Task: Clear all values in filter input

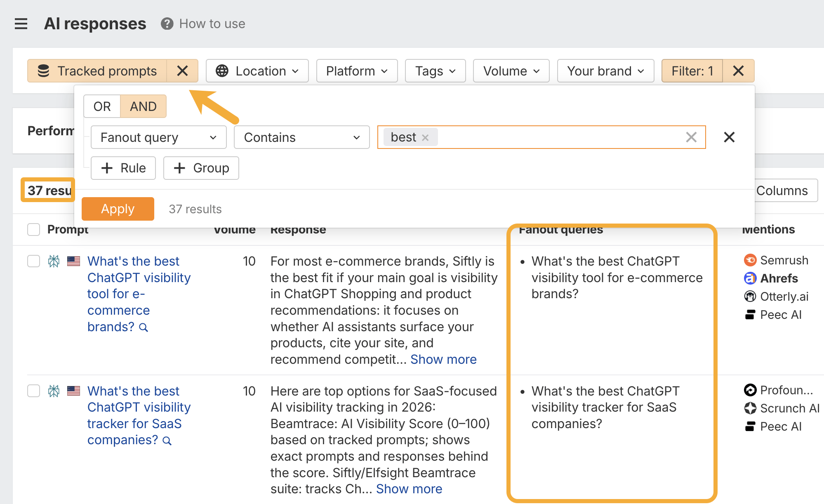Action: pos(691,137)
